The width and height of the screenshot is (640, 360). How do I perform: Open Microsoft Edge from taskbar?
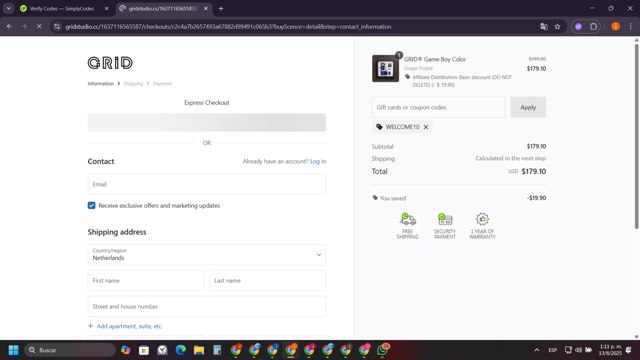180,350
